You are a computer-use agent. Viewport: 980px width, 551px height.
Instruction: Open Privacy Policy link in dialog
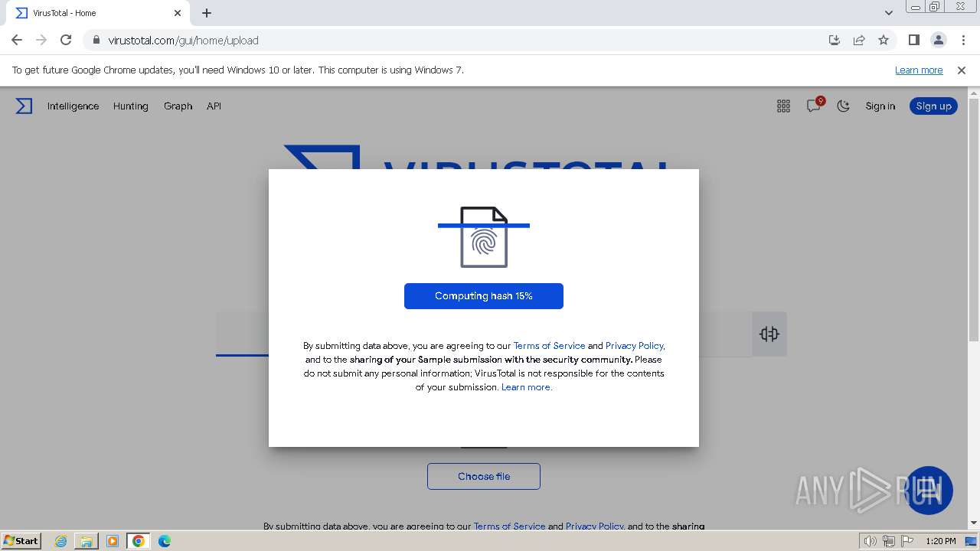pos(635,346)
